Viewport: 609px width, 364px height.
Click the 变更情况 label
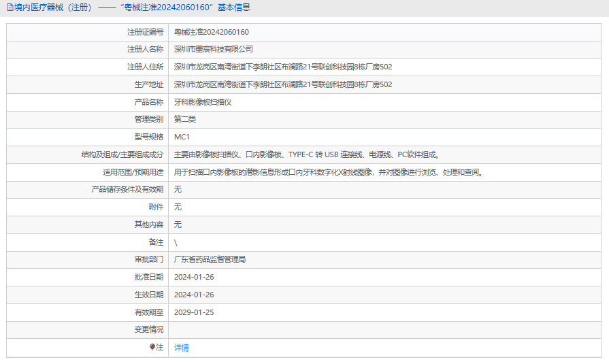(149, 329)
